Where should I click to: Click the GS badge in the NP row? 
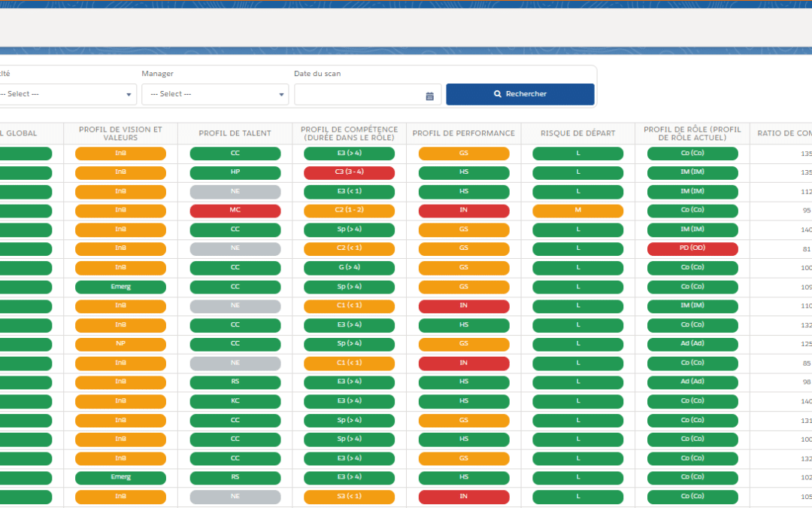(464, 344)
